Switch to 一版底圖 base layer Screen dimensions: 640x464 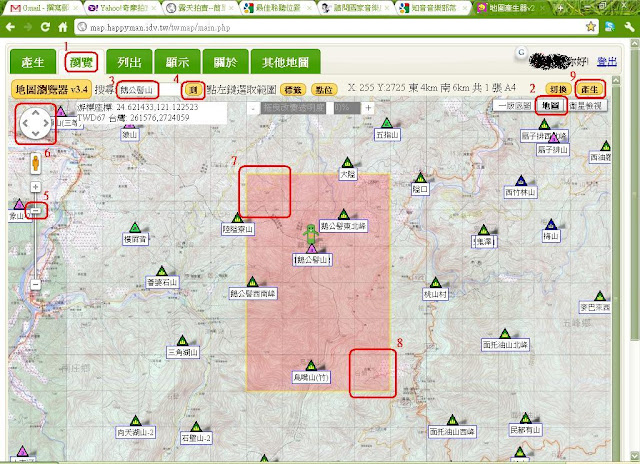coord(514,106)
